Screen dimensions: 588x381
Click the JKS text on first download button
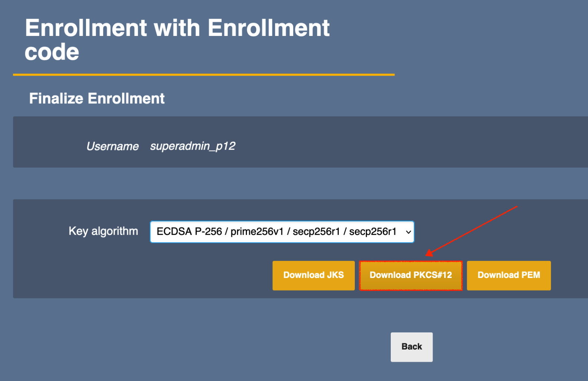coord(335,275)
